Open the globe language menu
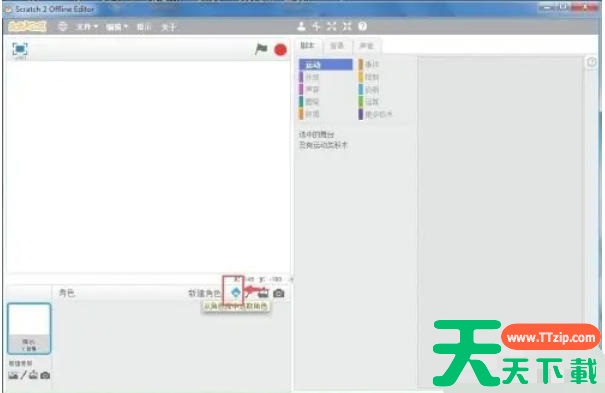The height and width of the screenshot is (393, 605). 63,27
